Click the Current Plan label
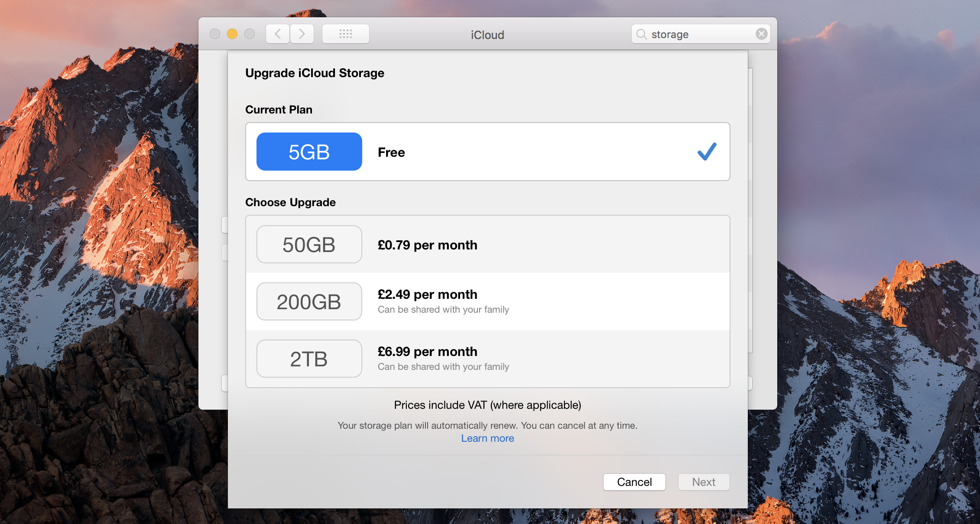980x524 pixels. [279, 110]
